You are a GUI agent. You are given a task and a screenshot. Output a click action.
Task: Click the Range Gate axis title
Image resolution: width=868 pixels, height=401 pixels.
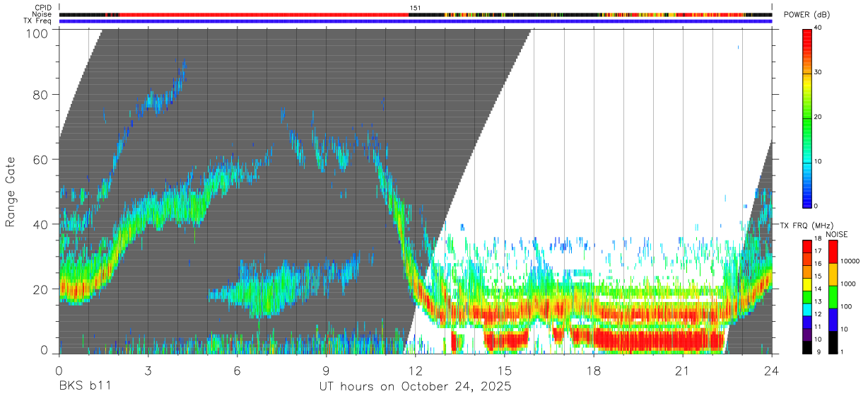point(11,191)
